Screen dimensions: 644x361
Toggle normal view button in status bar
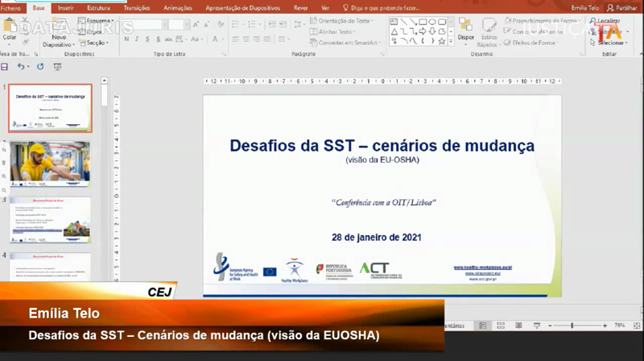(483, 326)
